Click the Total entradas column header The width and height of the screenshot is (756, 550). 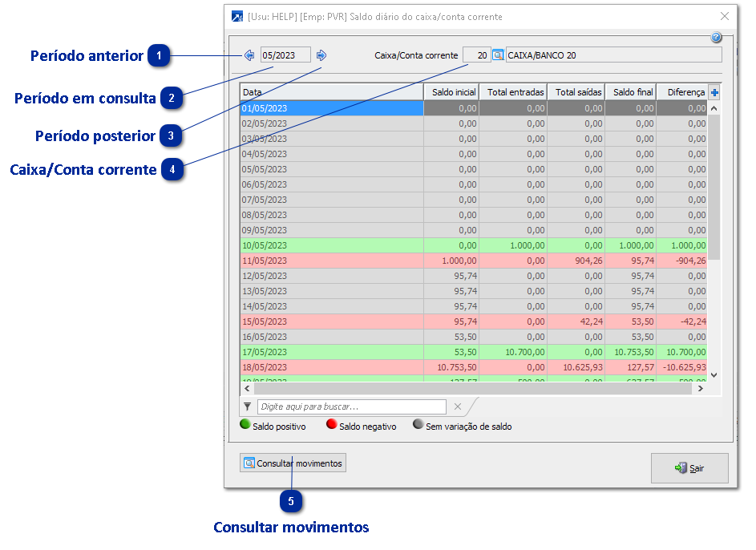pos(515,92)
